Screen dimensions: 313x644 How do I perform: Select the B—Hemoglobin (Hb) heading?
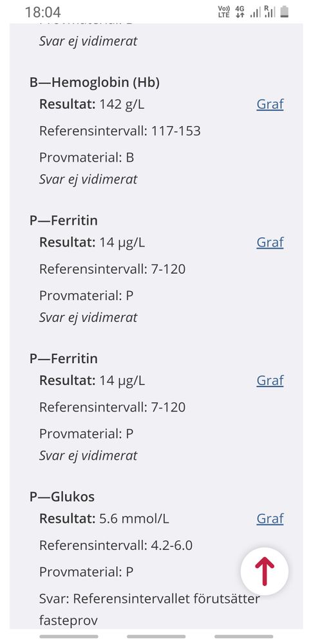(95, 82)
